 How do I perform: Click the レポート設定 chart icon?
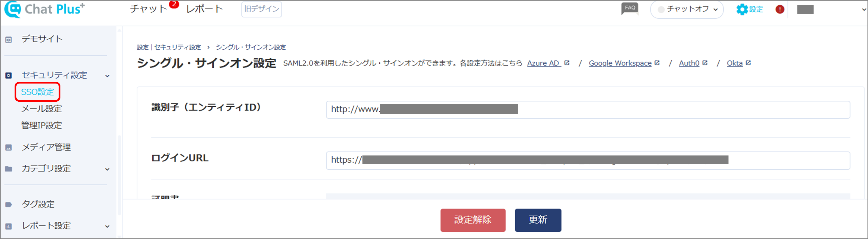click(x=9, y=226)
